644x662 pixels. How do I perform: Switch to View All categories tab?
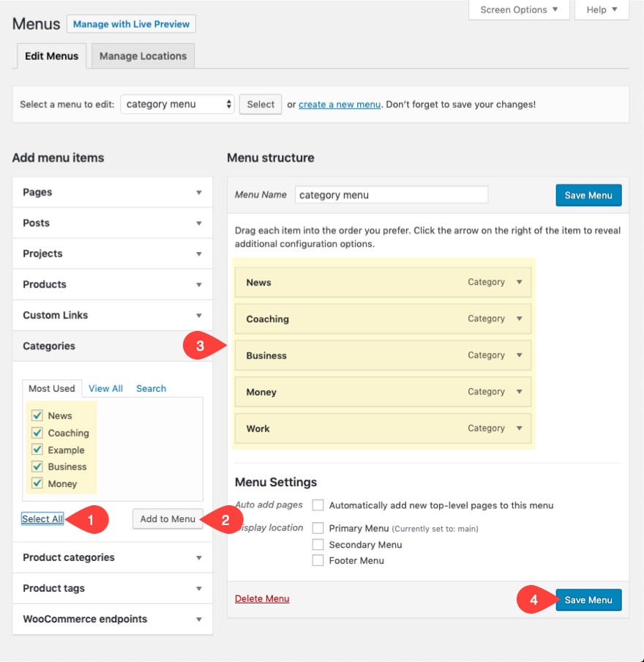pyautogui.click(x=105, y=389)
